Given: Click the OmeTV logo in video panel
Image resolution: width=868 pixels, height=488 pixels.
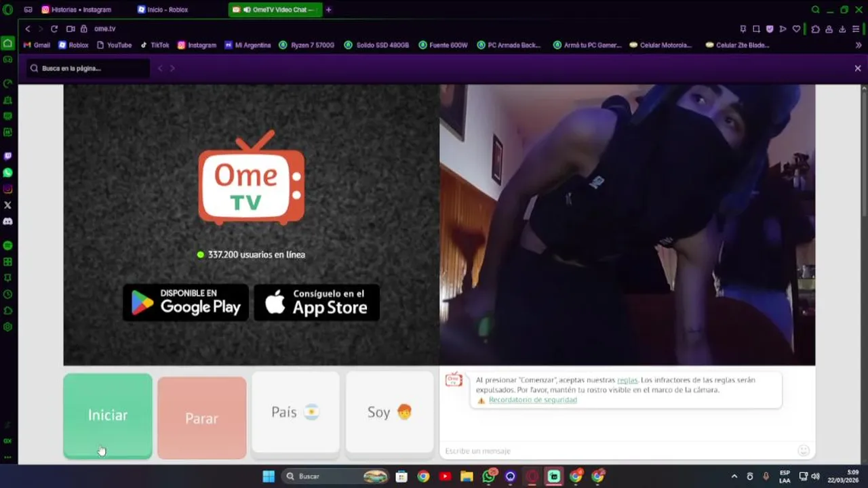Looking at the screenshot, I should point(252,178).
